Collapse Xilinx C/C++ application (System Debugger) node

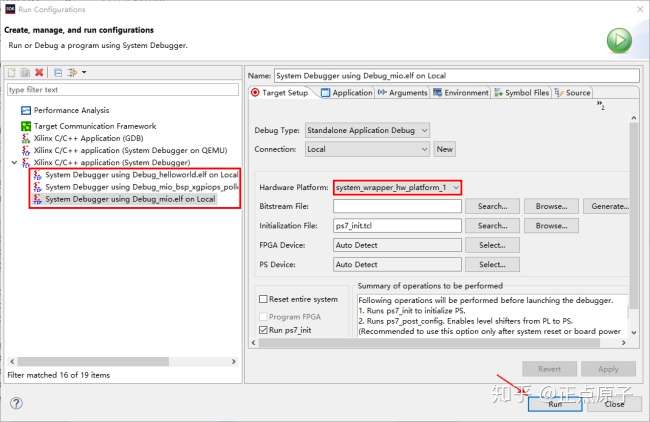13,162
